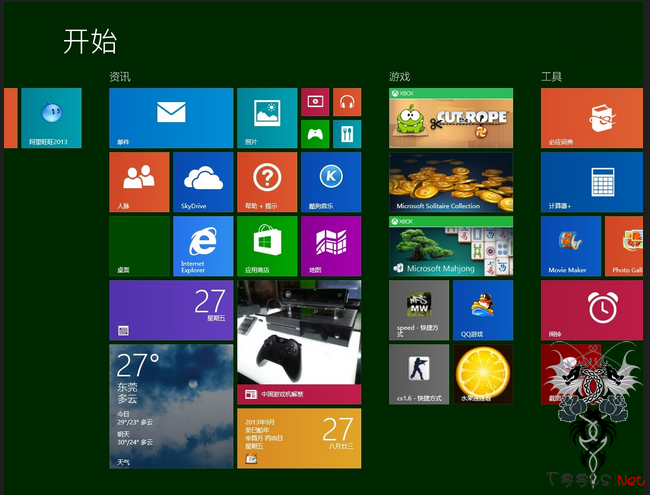Launch the Movie Maker tile
650x495 pixels.
coord(571,246)
